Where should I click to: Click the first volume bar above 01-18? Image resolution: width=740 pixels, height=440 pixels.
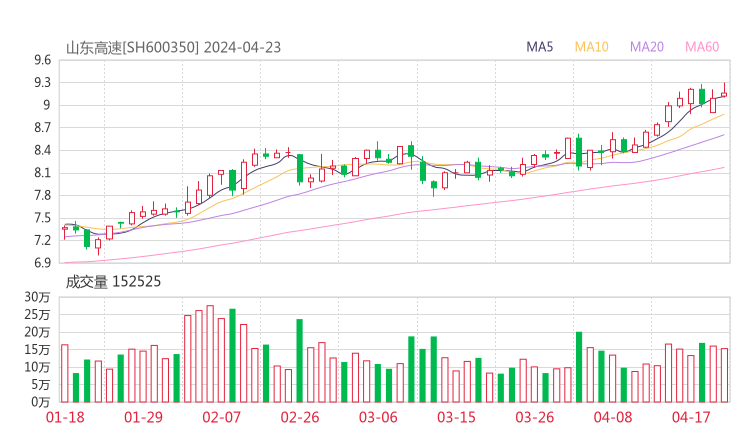tap(65, 373)
